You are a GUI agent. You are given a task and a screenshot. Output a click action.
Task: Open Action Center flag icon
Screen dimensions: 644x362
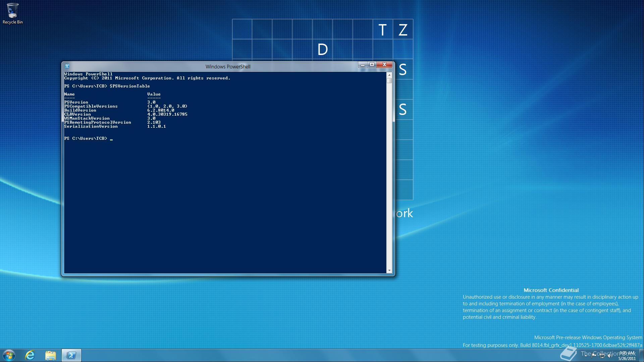594,356
